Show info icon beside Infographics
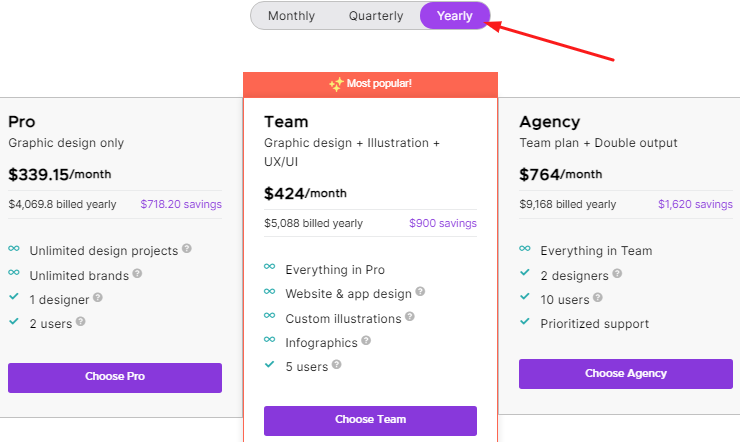Screen dimensions: 740x442 coord(366,340)
